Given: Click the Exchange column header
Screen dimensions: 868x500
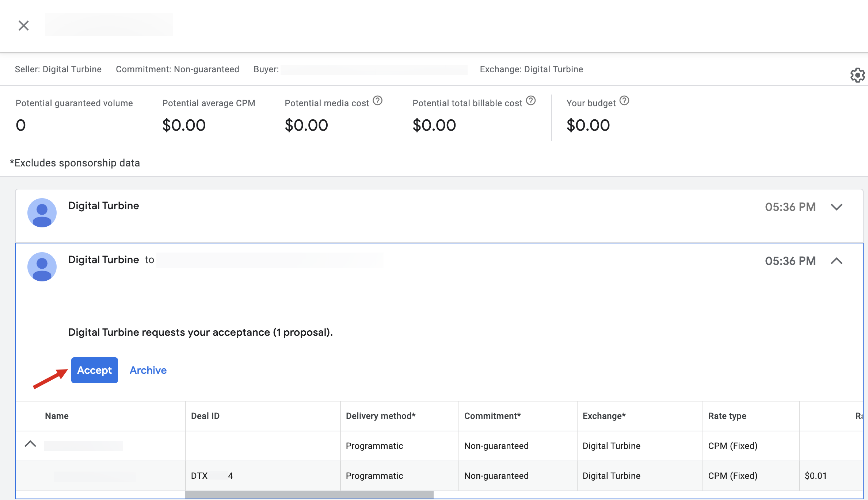Looking at the screenshot, I should point(604,416).
